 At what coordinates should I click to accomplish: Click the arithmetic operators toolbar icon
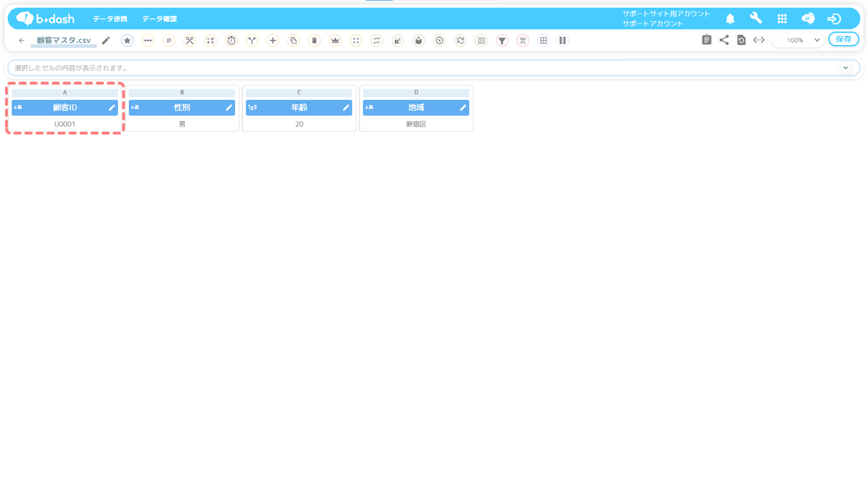(x=210, y=40)
